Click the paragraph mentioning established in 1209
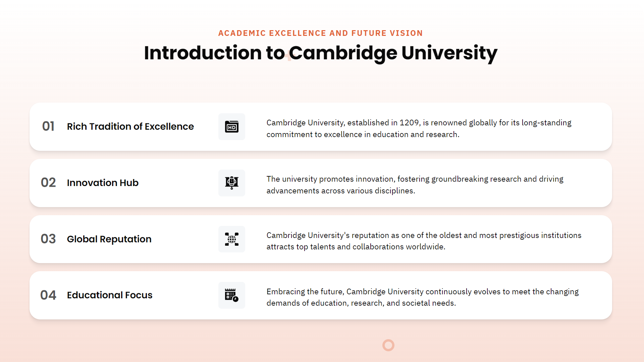Viewport: 644px width, 362px height. click(419, 129)
